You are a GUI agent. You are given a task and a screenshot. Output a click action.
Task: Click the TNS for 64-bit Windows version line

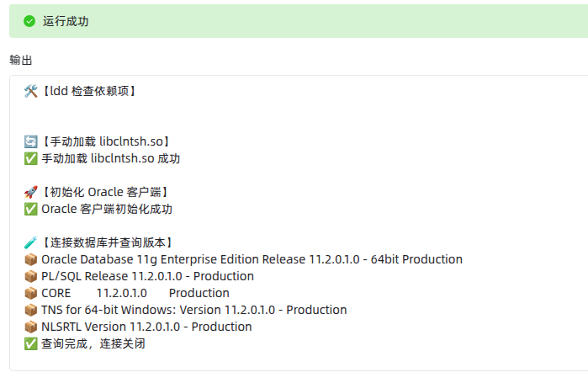[x=193, y=311]
